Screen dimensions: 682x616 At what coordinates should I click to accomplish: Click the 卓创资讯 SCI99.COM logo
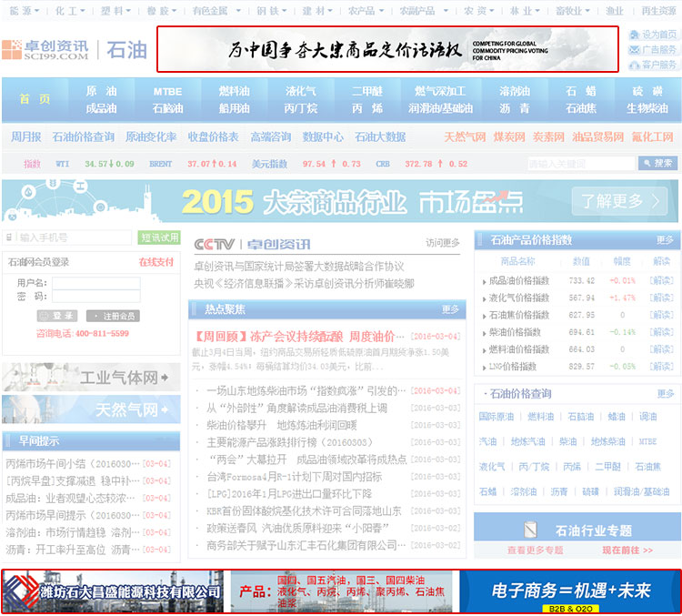coord(45,49)
